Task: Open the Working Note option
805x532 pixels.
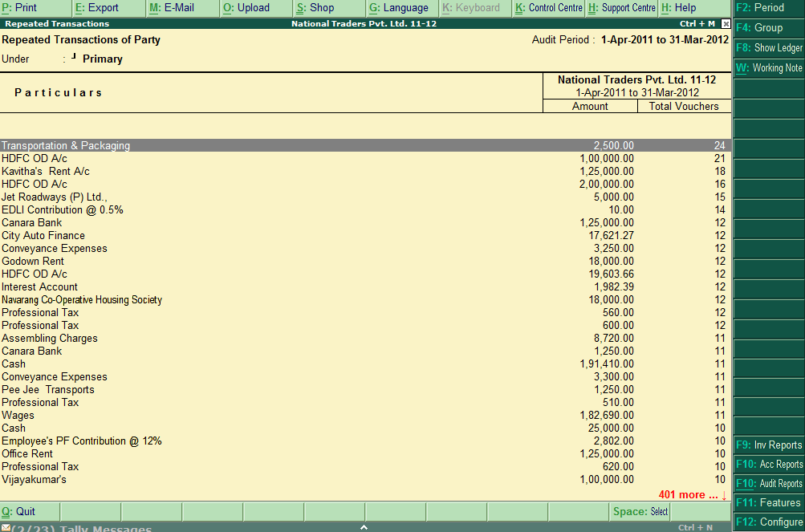Action: tap(768, 68)
